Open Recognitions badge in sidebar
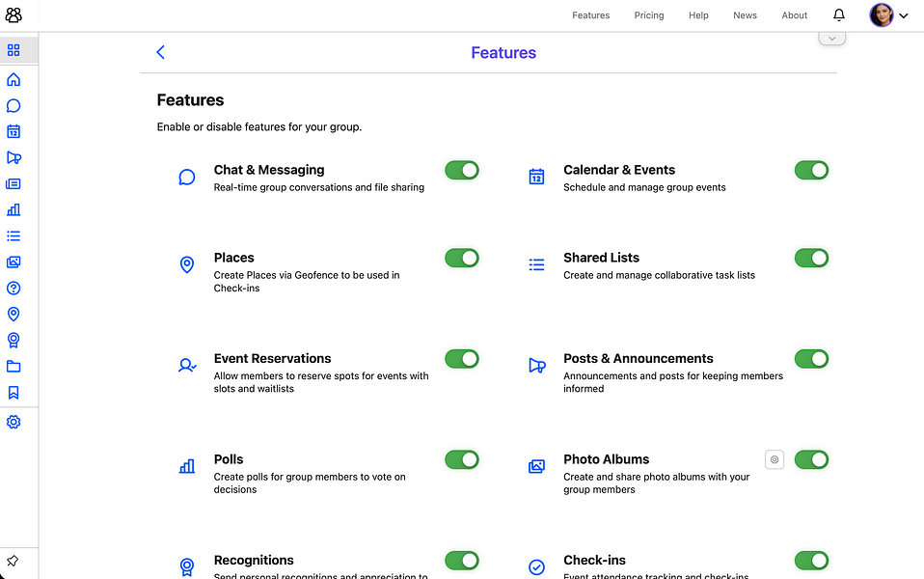The image size is (924, 579). click(x=14, y=341)
